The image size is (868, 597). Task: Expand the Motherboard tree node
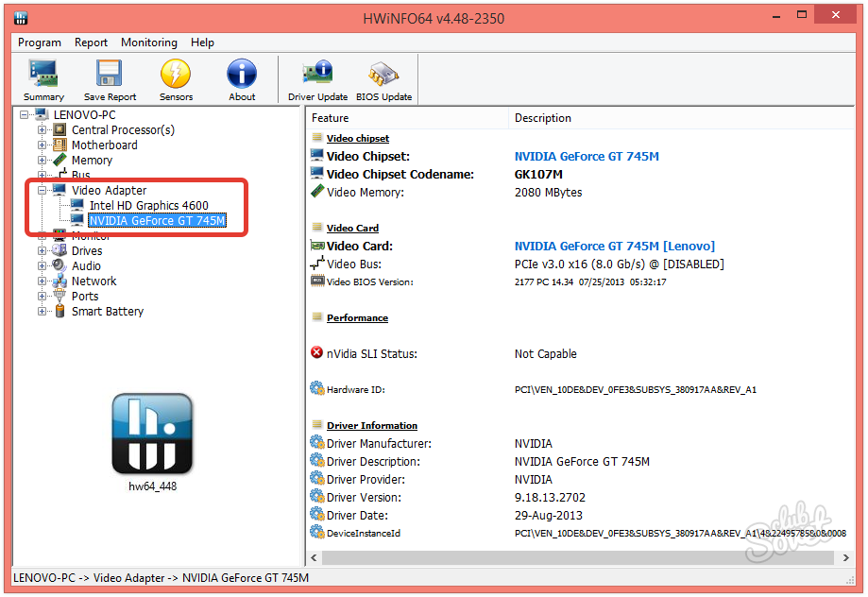(42, 145)
